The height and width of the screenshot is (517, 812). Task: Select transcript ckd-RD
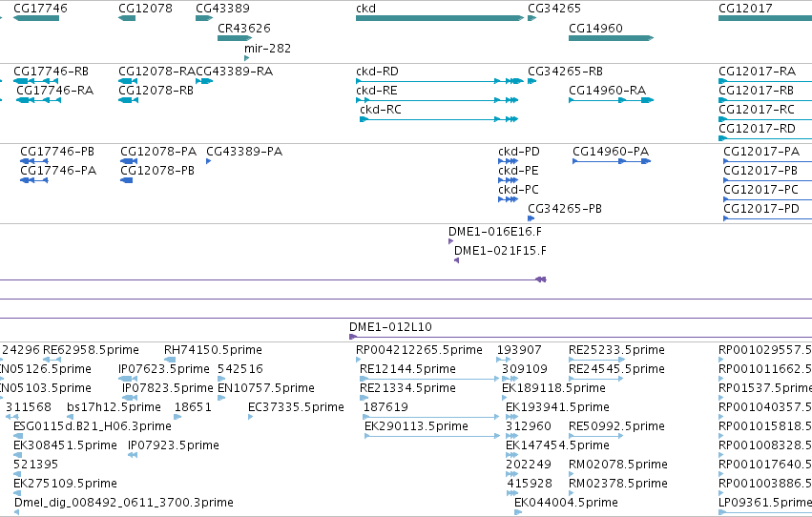(x=440, y=81)
